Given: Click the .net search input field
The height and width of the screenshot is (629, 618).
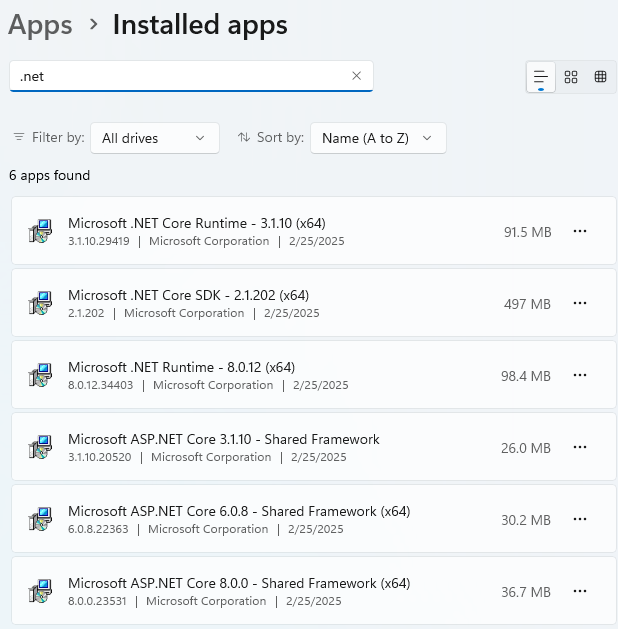Looking at the screenshot, I should 191,76.
